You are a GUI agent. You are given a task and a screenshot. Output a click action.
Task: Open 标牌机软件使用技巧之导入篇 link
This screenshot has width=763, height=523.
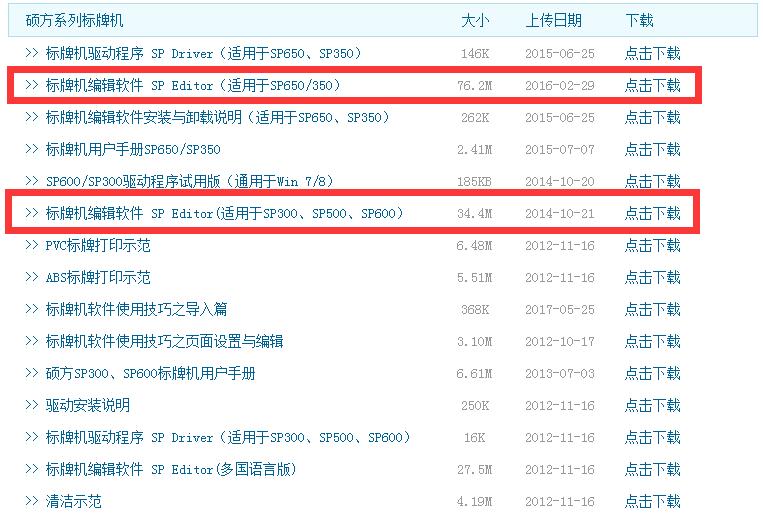coord(136,310)
